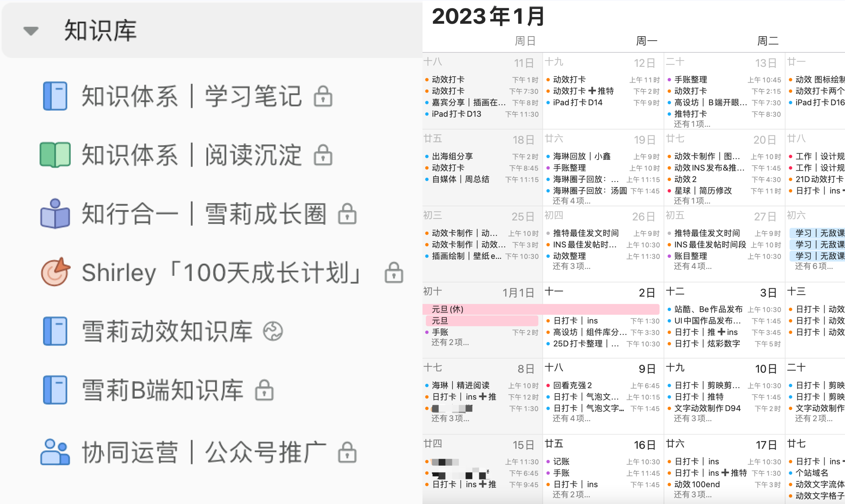Viewport: 845px width, 504px height.
Task: Click the green open-book icon for 阅读沉淀
Action: [55, 155]
